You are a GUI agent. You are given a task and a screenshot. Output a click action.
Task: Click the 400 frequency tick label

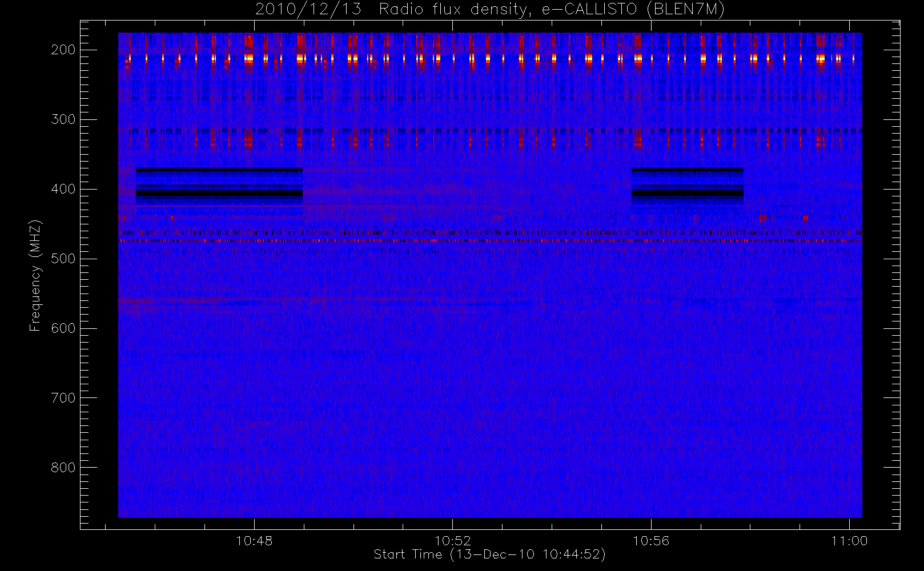pos(63,189)
